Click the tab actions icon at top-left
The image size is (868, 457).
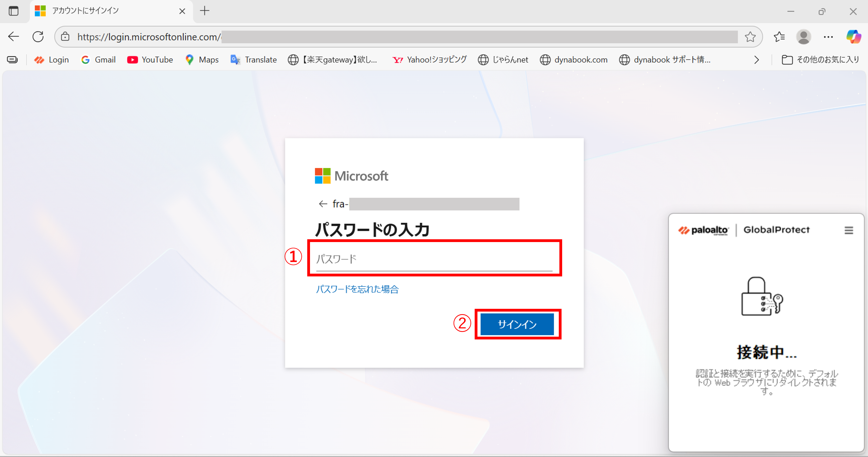pyautogui.click(x=13, y=11)
